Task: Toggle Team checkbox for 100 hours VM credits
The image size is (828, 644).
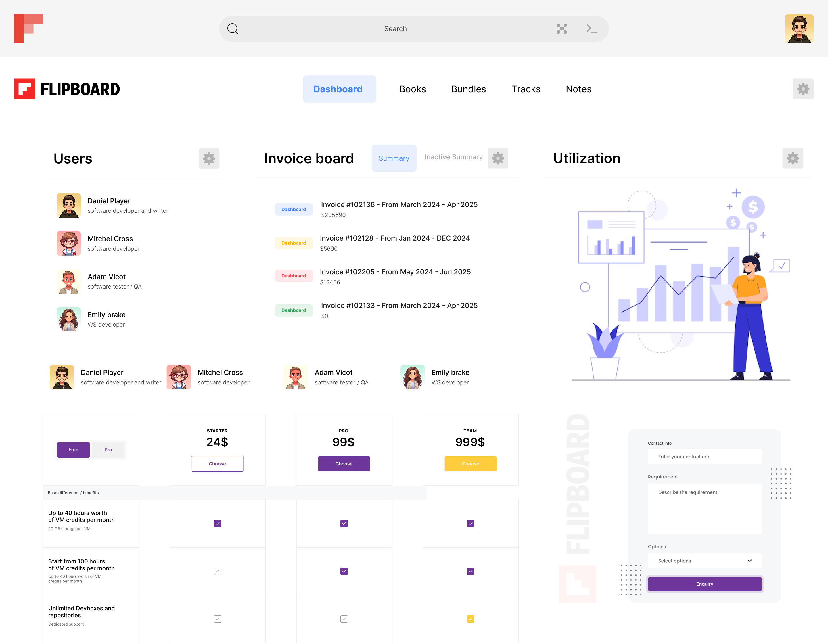Action: coord(470,571)
